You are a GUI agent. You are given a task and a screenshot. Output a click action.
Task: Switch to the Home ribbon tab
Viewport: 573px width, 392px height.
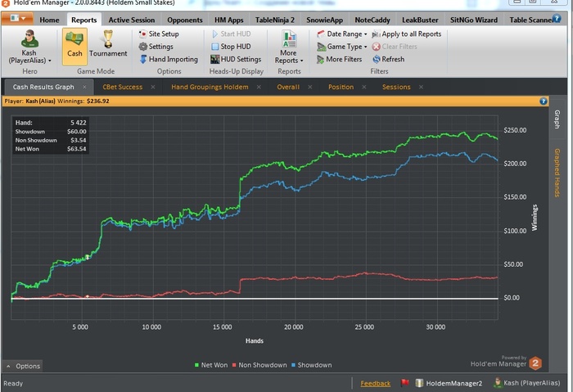(49, 20)
